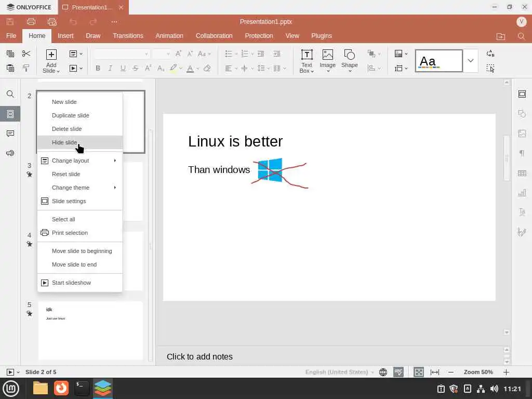
Task: Open Paragraph settings icon in right sidebar
Action: 522,153
